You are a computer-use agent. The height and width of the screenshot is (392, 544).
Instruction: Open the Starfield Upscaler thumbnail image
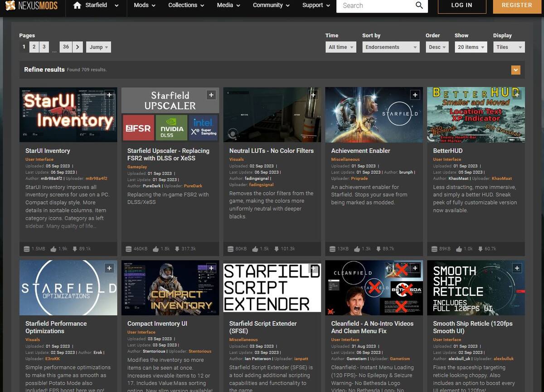pyautogui.click(x=170, y=115)
